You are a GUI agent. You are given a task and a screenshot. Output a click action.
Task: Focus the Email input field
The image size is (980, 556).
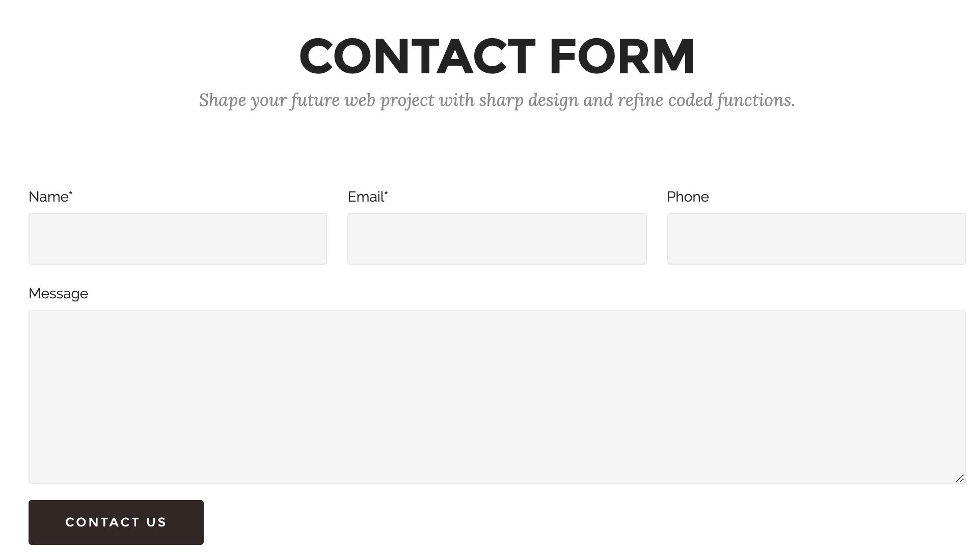497,239
